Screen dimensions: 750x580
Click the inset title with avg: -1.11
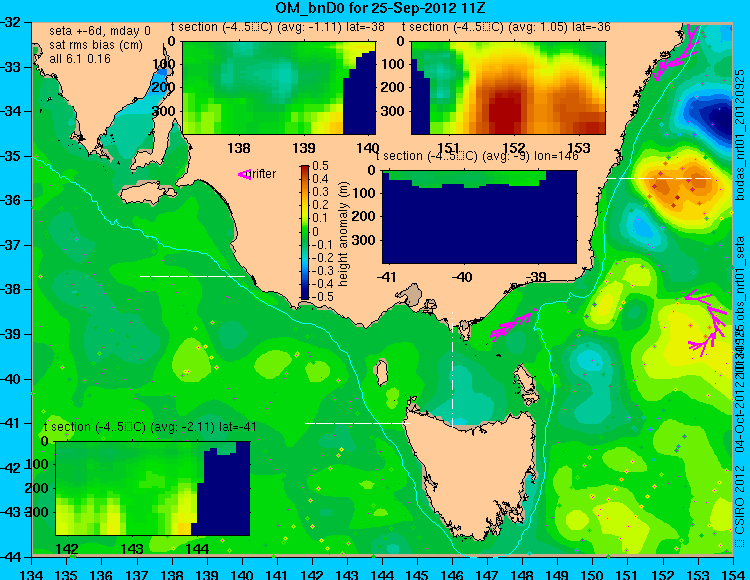[x=278, y=27]
